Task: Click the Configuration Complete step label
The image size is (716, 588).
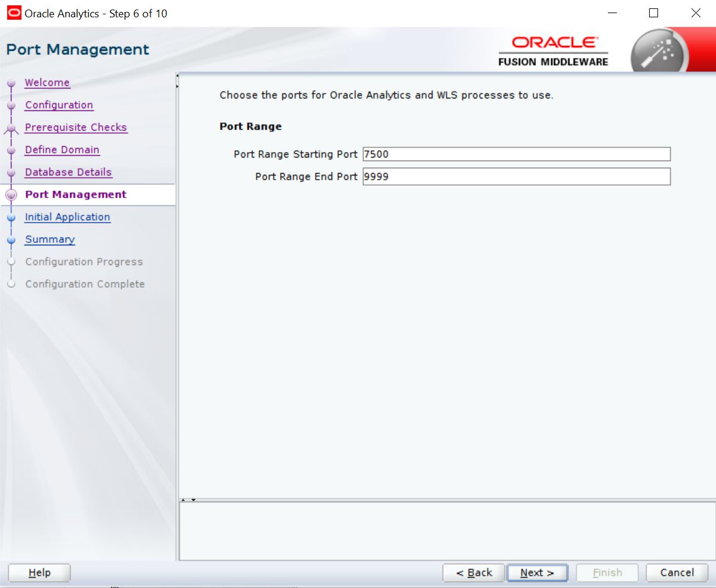Action: [x=85, y=284]
